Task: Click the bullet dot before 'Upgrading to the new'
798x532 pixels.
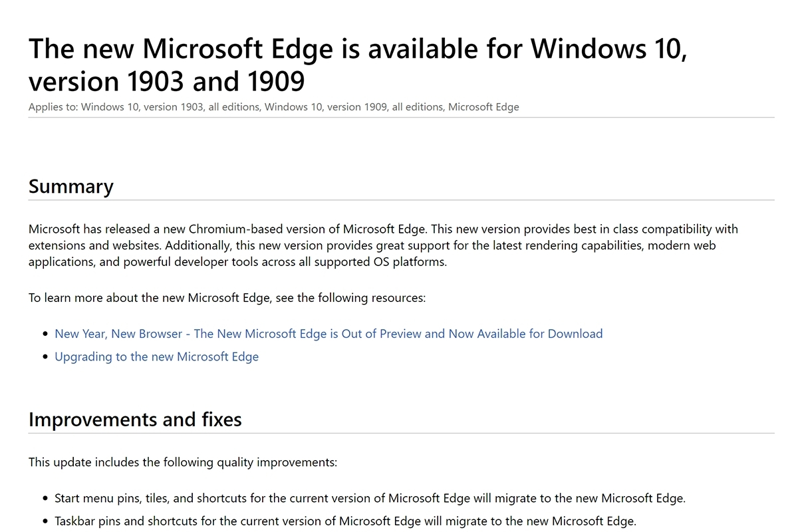Action: tap(45, 357)
